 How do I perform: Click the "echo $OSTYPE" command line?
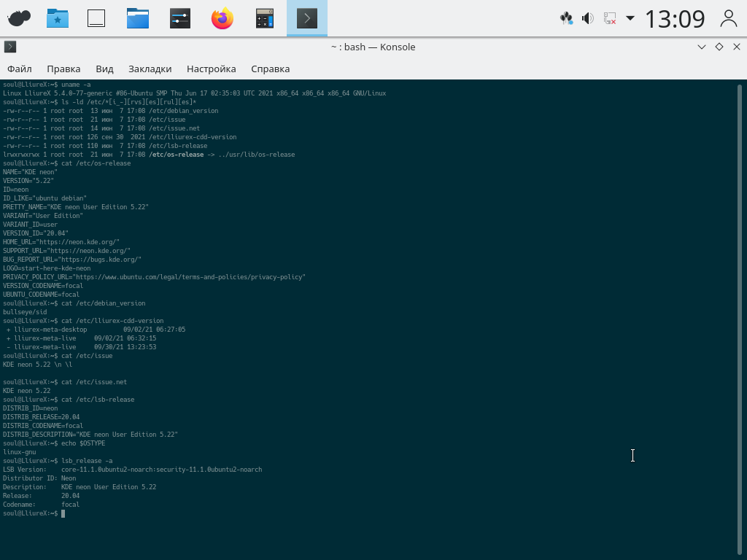pos(54,443)
